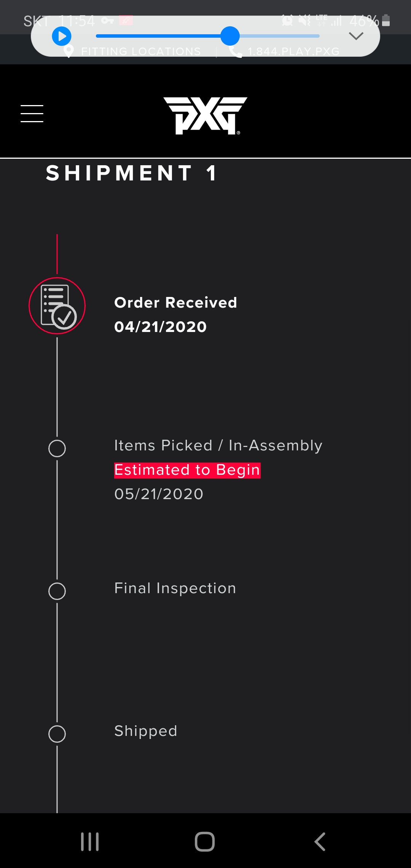411x868 pixels.
Task: Select the Shipped step circle
Action: (57, 734)
